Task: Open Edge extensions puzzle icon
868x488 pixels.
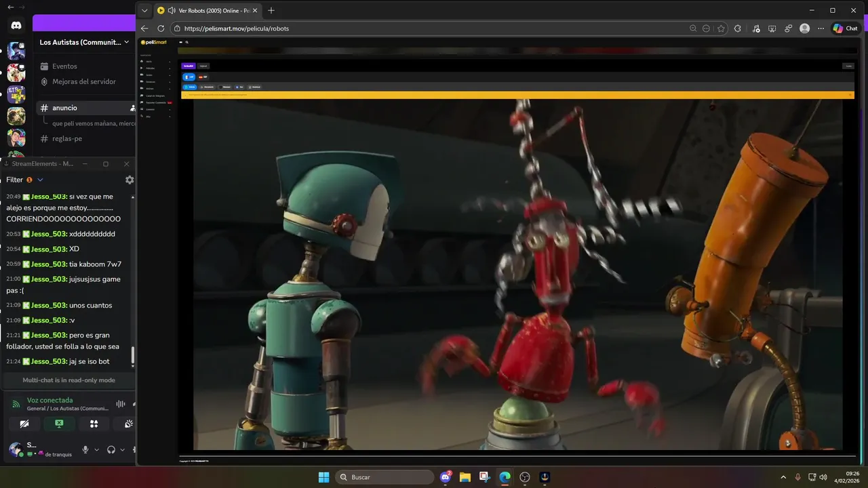Action: (x=738, y=28)
